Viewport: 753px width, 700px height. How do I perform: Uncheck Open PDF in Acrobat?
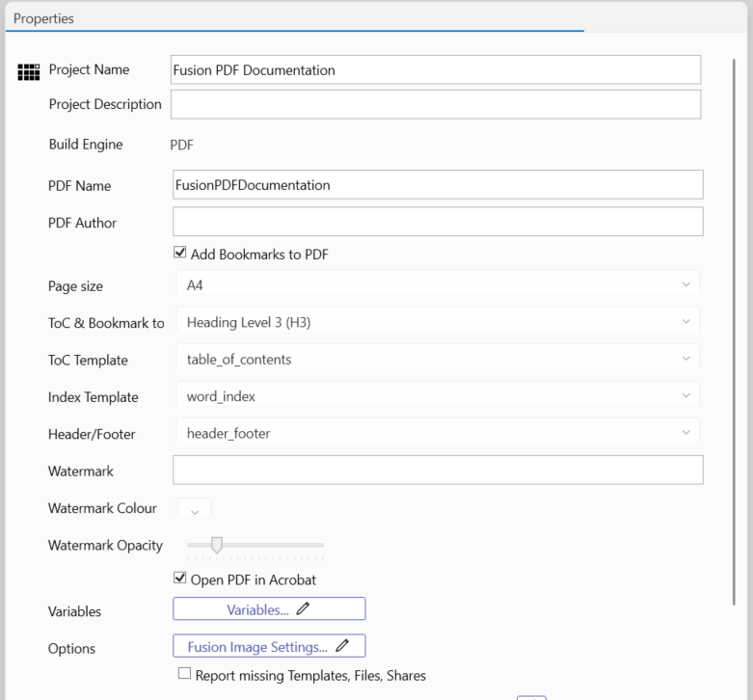click(179, 579)
